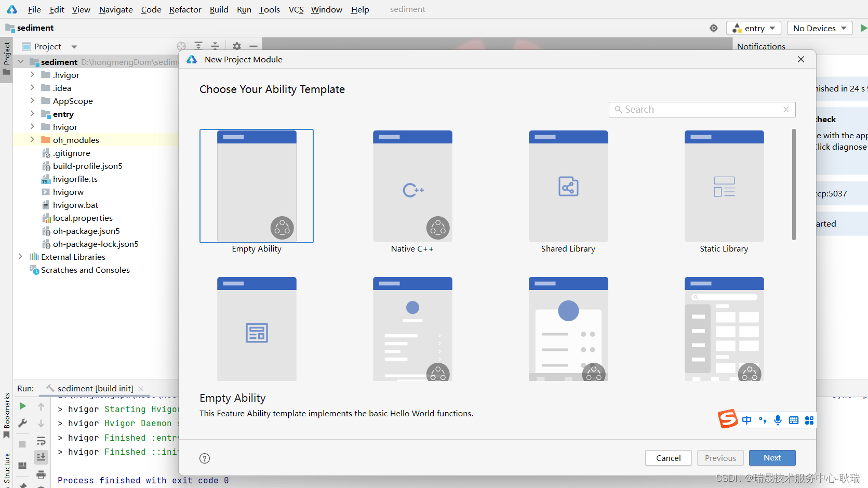The width and height of the screenshot is (868, 488).
Task: Click the Rerun green arrow in Run panel
Action: (x=22, y=406)
